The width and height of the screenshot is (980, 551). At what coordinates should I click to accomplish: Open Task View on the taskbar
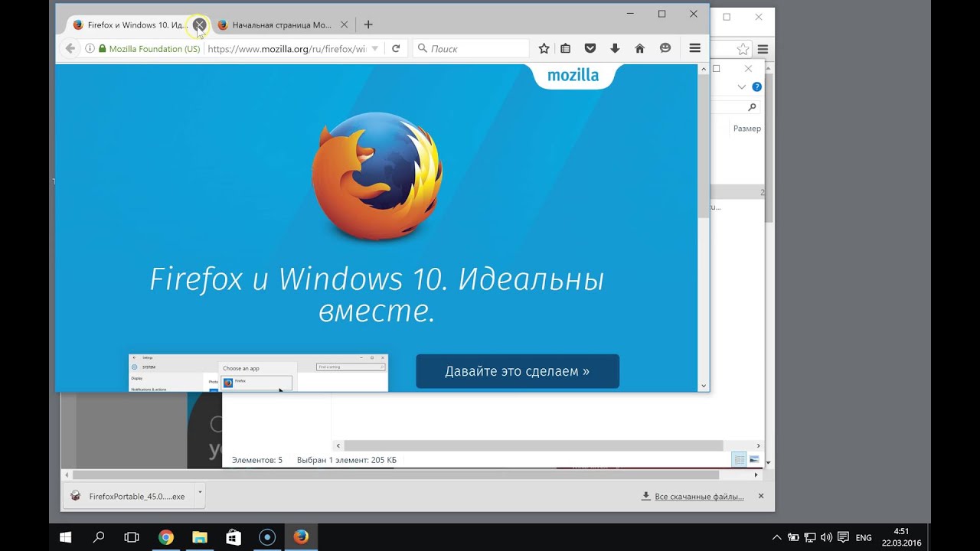point(132,537)
